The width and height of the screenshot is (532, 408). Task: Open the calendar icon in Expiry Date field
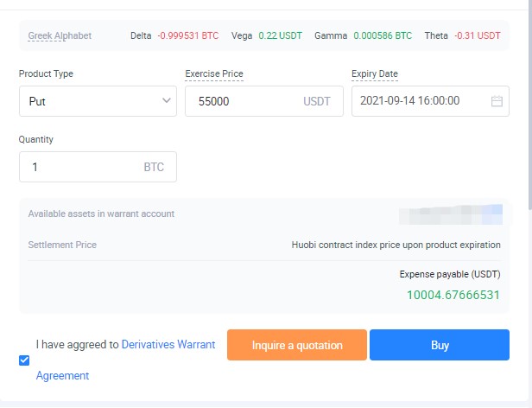point(497,101)
